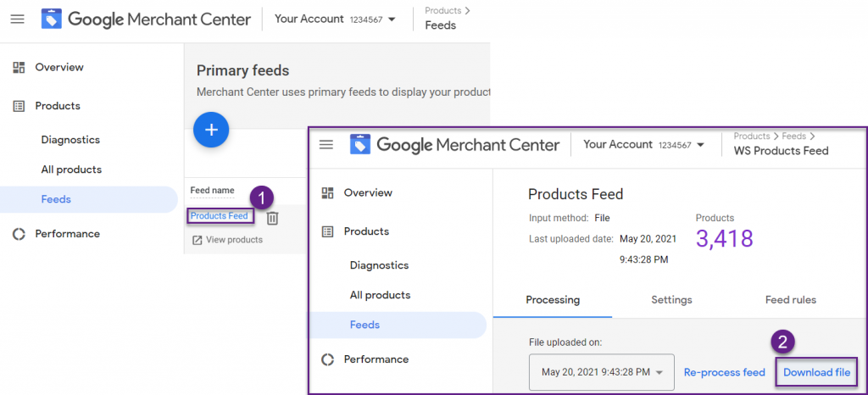Click Feed name column header

coord(212,191)
